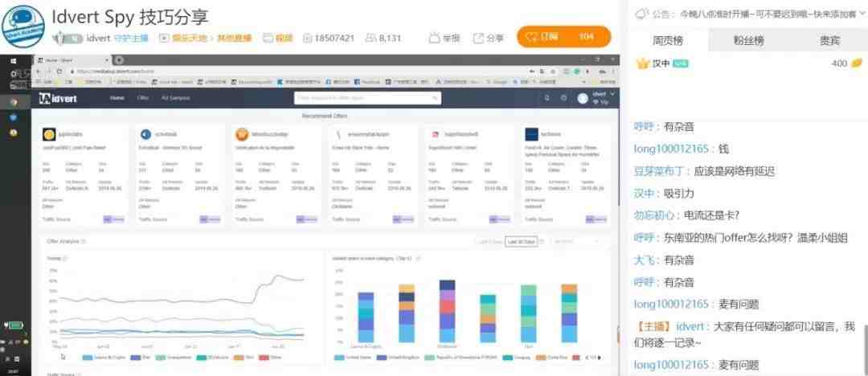Toggle the United States legend swatch
Image resolution: width=868 pixels, height=376 pixels.
[339, 358]
